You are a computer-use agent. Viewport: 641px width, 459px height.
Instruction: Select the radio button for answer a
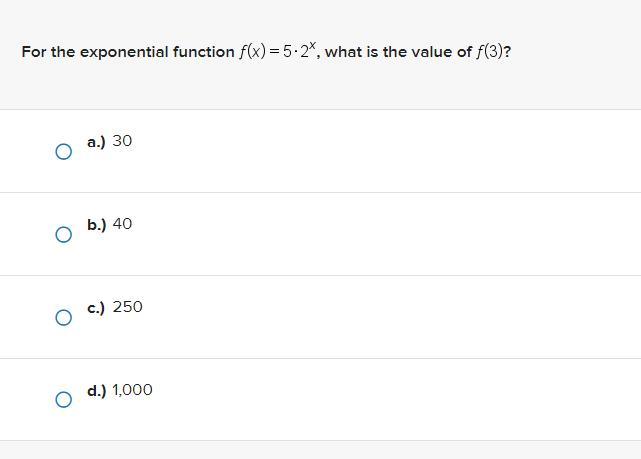[x=63, y=152]
